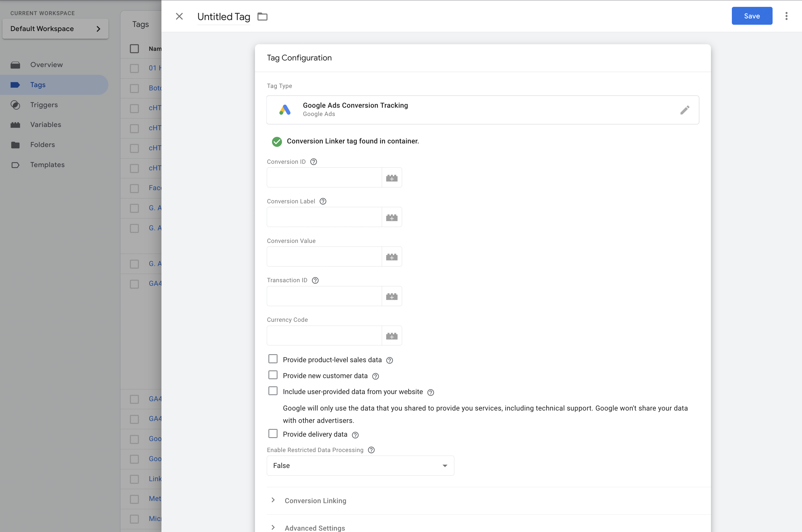Close the Tag Configuration panel
Screen dimensions: 802x532
tap(178, 16)
